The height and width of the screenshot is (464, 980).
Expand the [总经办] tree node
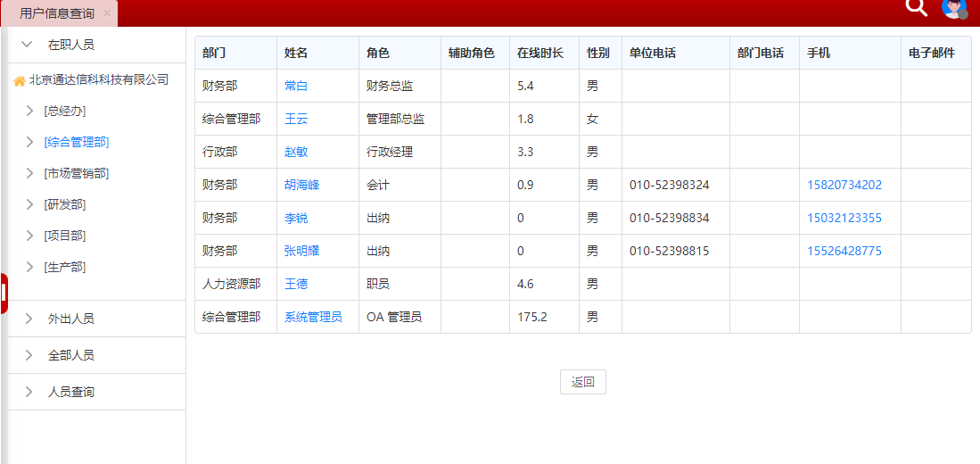click(x=29, y=111)
